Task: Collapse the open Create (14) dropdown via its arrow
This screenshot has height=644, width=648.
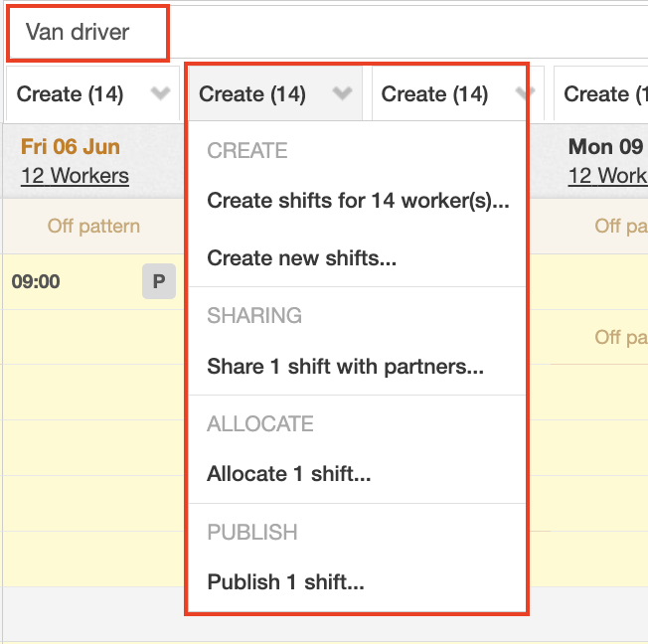Action: (x=342, y=94)
